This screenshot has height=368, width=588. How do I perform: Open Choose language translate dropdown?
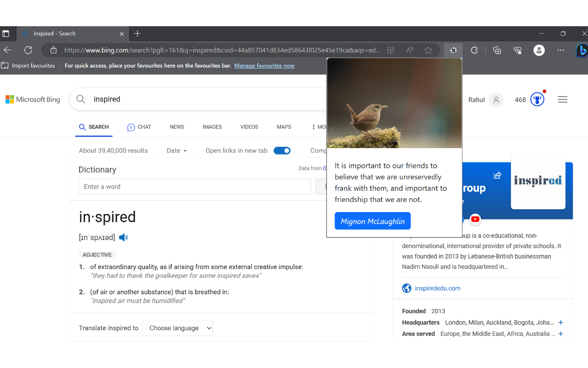coord(177,328)
